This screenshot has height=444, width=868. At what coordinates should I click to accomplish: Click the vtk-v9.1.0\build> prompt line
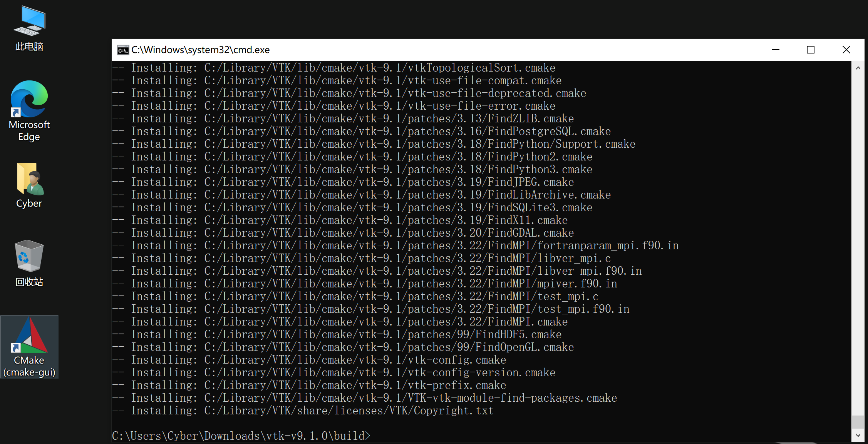pyautogui.click(x=241, y=436)
